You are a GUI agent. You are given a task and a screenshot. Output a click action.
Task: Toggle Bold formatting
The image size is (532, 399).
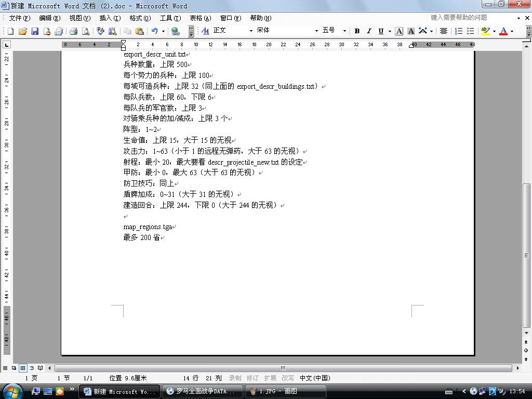coord(357,31)
